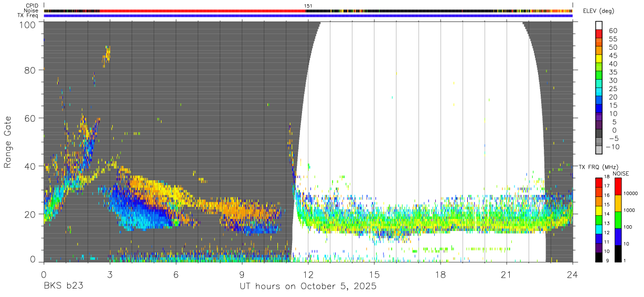Click the NOISE legend title

[x=621, y=173]
